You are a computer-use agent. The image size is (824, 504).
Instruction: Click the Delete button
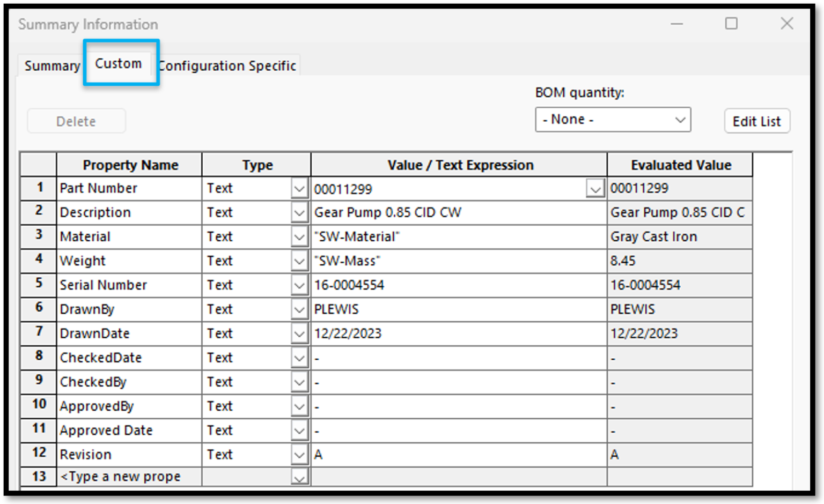[x=76, y=121]
